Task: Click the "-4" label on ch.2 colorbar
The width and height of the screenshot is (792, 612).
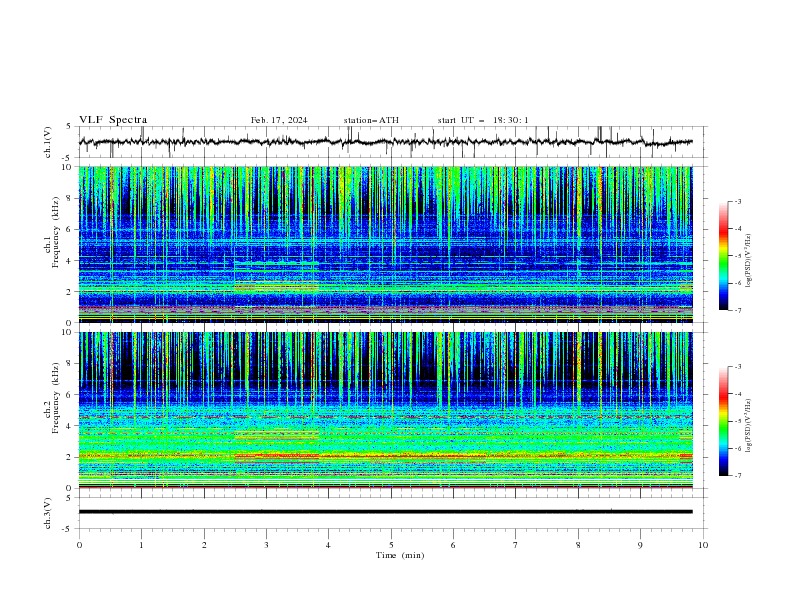Action: click(738, 394)
